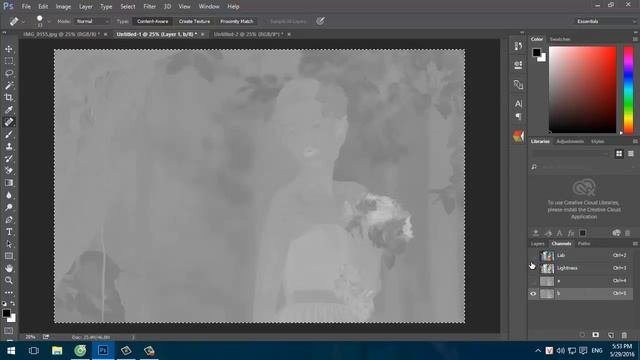Viewport: 640px width, 360px height.
Task: Open the library selection dropdown
Action: tap(570, 153)
